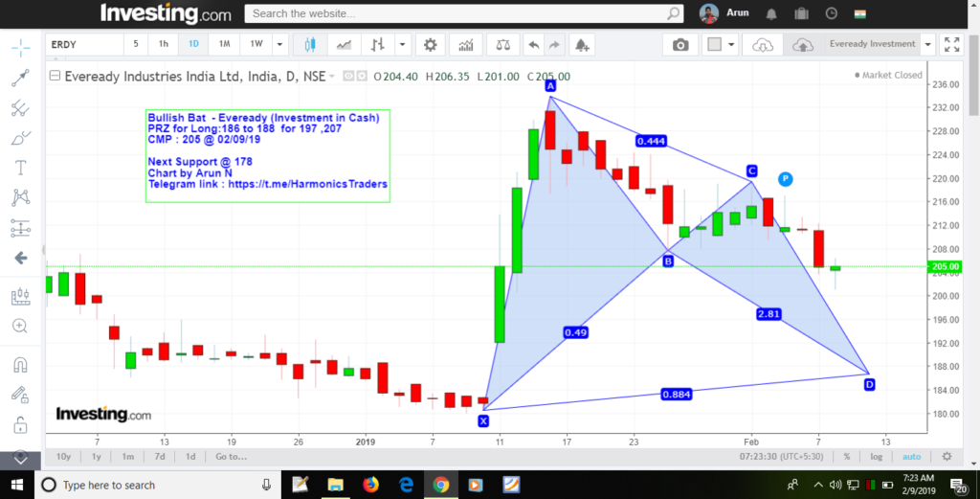Screen dimensions: 980x499
Task: Toggle auto scale at bottom right
Action: pyautogui.click(x=911, y=457)
